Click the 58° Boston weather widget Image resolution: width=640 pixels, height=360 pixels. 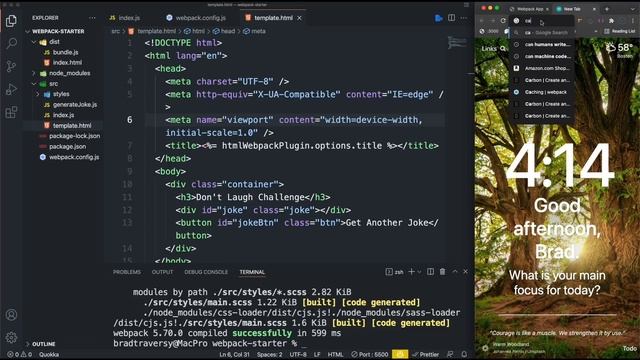coord(620,50)
